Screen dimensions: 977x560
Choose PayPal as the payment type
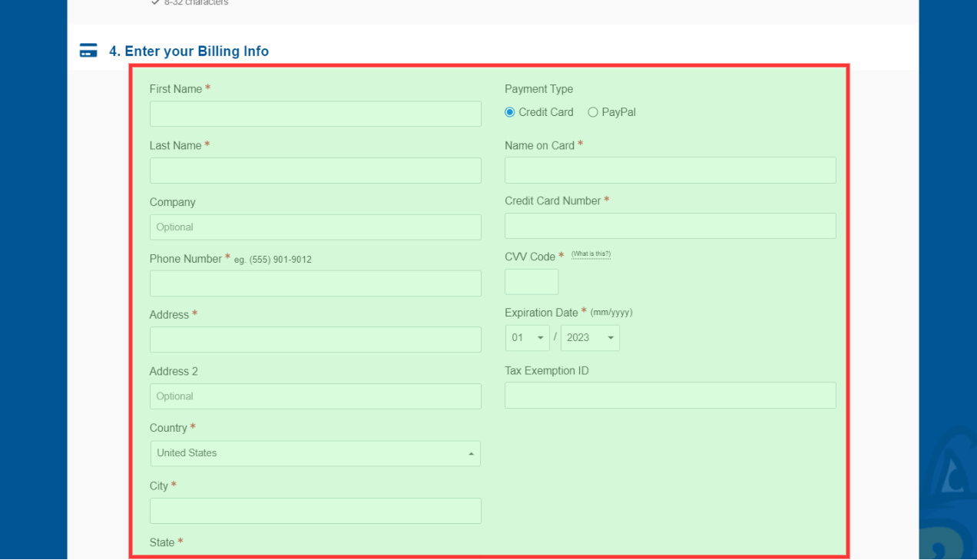click(593, 112)
